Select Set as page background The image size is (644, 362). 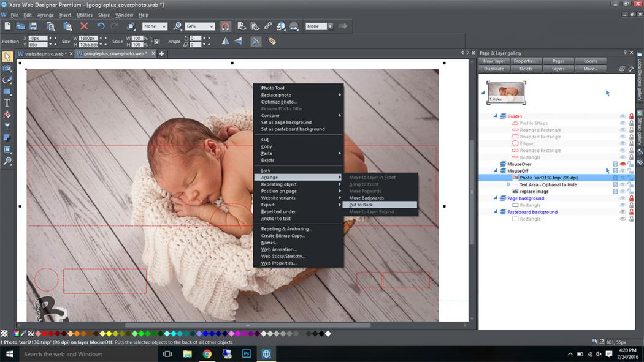tap(298, 122)
